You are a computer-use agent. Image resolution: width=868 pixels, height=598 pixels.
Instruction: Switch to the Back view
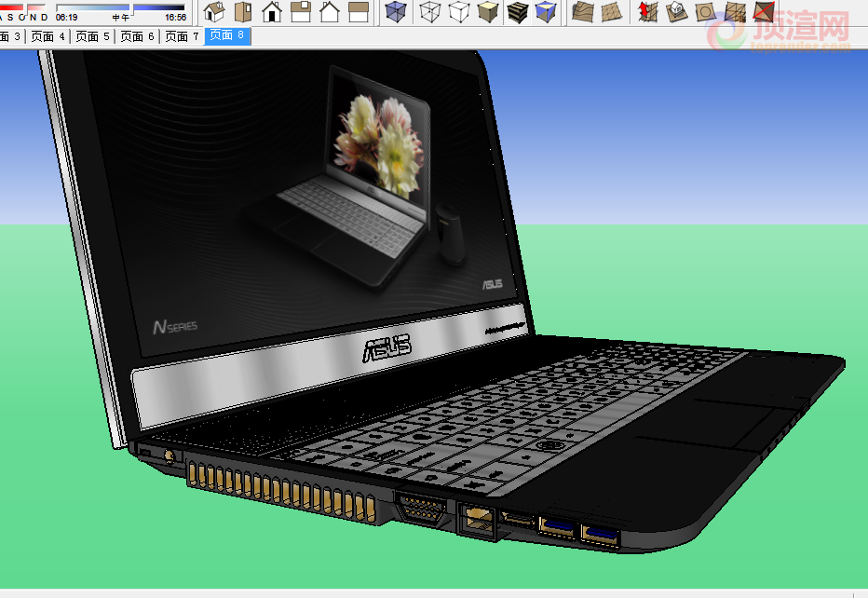click(x=330, y=11)
